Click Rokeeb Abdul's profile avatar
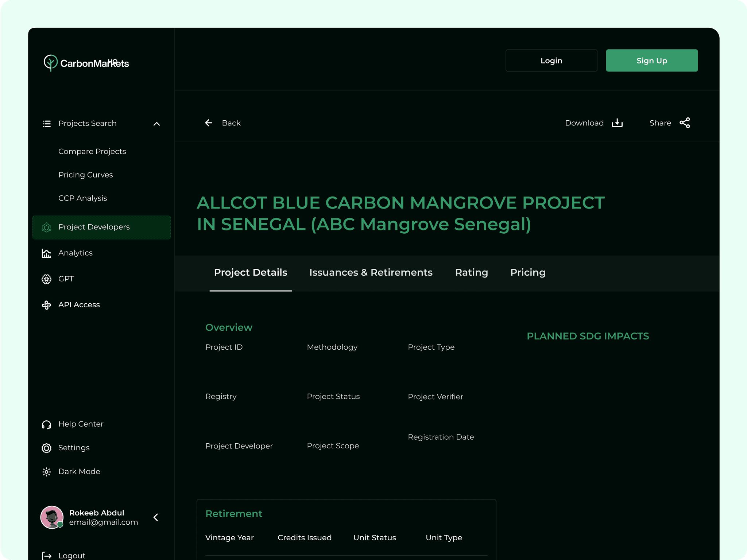Image resolution: width=747 pixels, height=560 pixels. click(52, 517)
